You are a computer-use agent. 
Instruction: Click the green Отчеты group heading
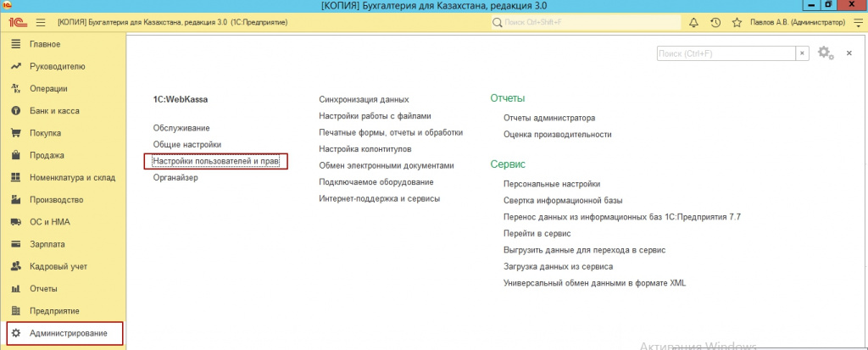pos(508,98)
